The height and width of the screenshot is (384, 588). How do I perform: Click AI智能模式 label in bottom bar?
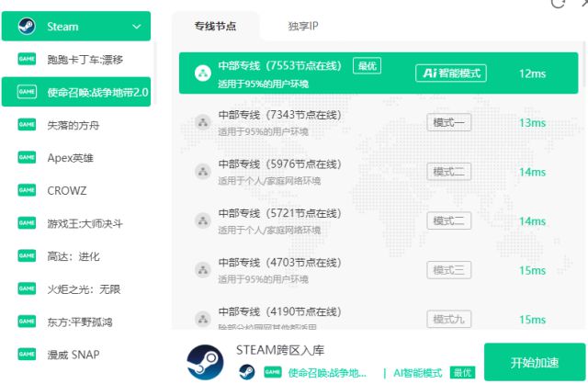point(418,373)
